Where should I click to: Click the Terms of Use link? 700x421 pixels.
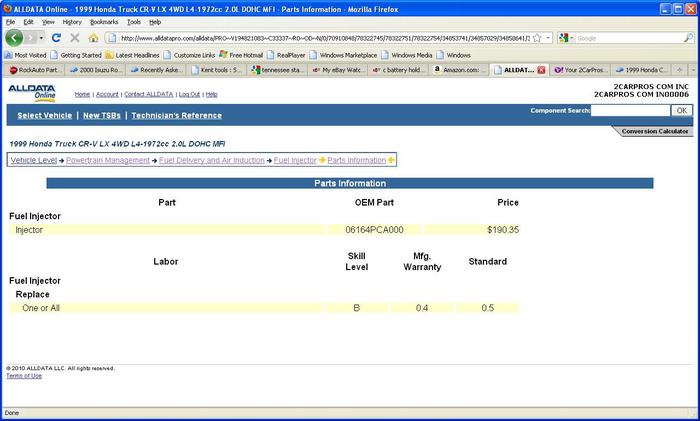pyautogui.click(x=24, y=376)
